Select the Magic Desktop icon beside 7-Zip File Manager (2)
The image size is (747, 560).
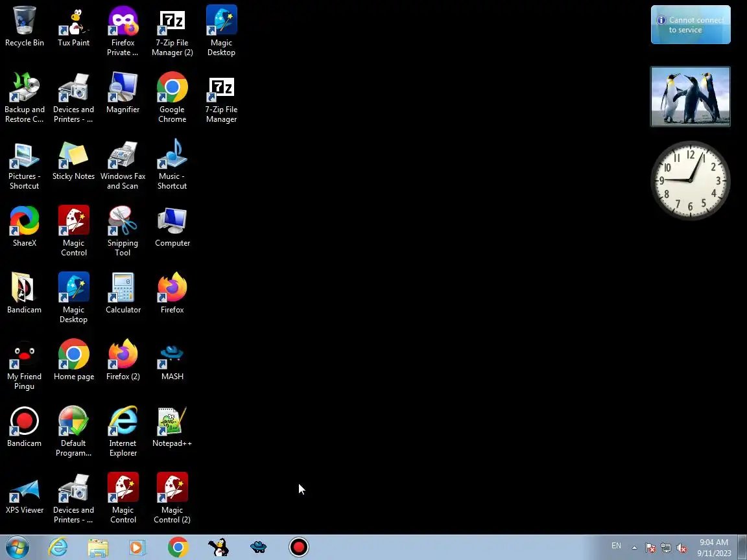tap(222, 31)
